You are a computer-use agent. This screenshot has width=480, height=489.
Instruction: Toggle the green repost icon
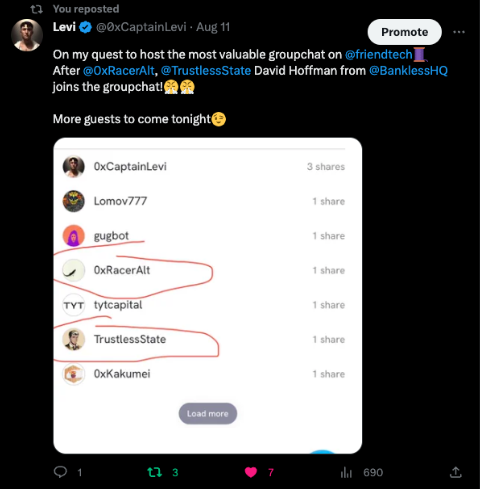coord(155,472)
